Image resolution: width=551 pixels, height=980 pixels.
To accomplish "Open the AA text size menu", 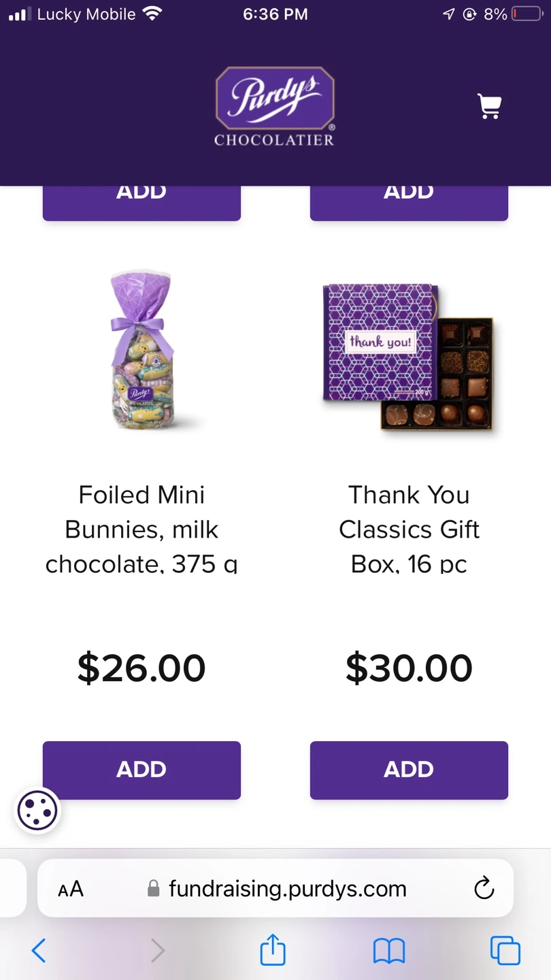I will click(x=71, y=889).
